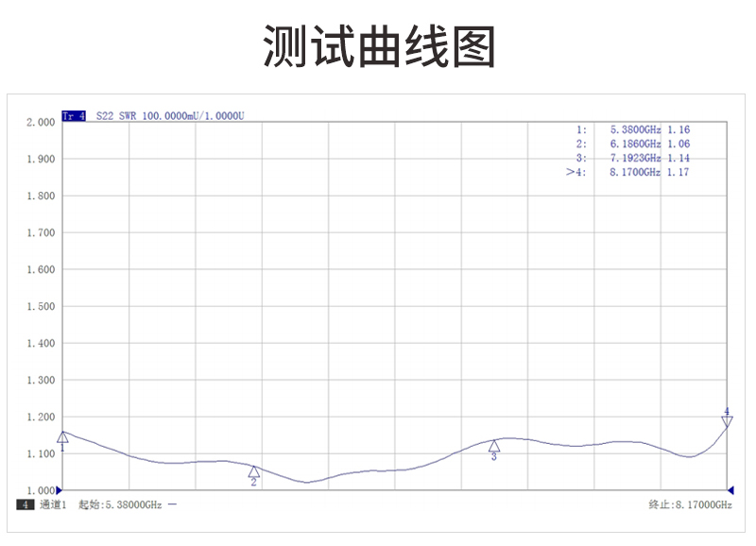Click the blue arrow at bottom-left axis corner
The width and height of the screenshot is (756, 546).
tap(60, 490)
